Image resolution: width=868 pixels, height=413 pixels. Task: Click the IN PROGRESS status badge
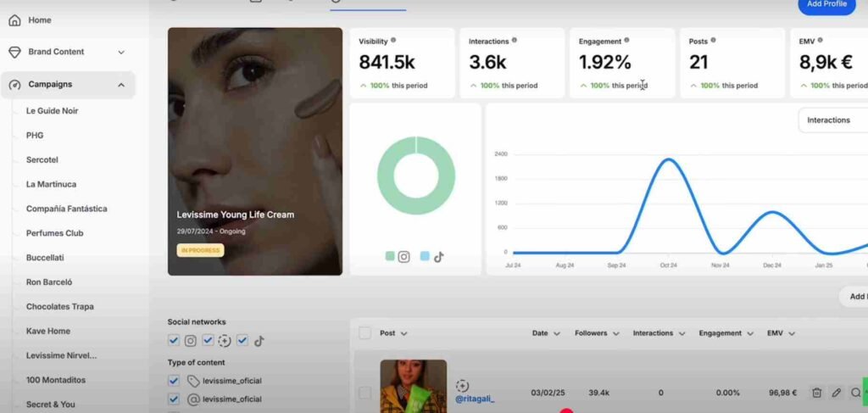coord(200,250)
